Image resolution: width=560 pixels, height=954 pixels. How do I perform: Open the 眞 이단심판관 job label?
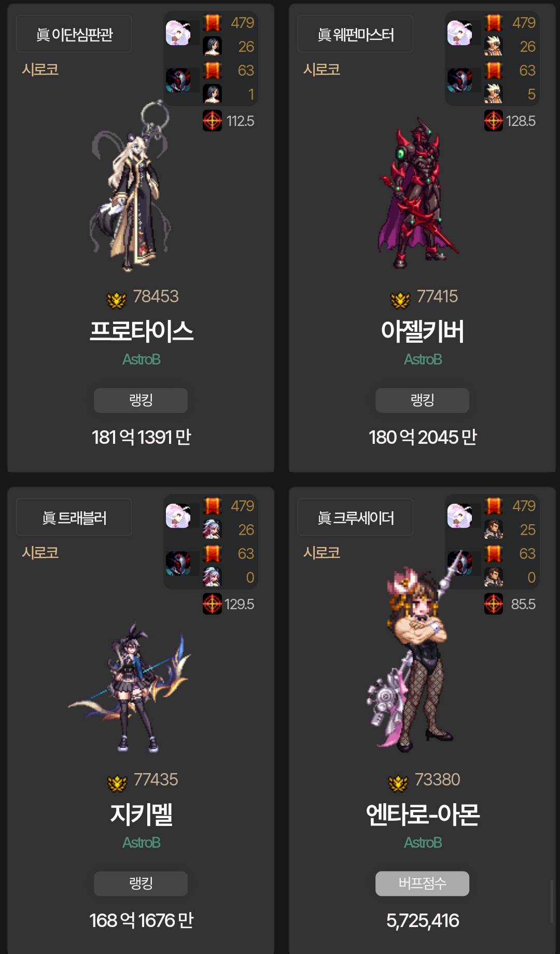click(x=74, y=34)
